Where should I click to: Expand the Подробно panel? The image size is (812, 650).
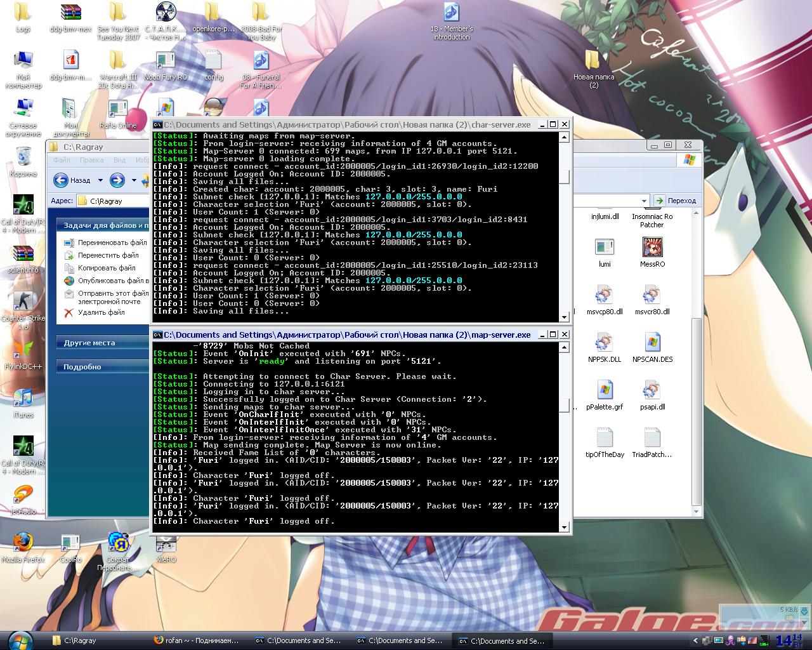(x=104, y=367)
